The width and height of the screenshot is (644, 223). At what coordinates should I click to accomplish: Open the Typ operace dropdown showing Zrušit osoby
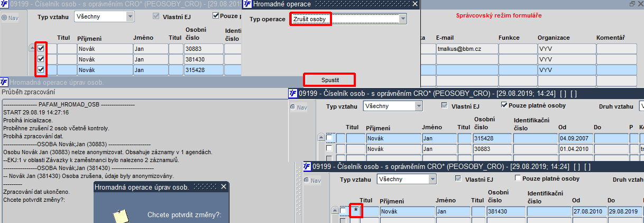tap(403, 19)
